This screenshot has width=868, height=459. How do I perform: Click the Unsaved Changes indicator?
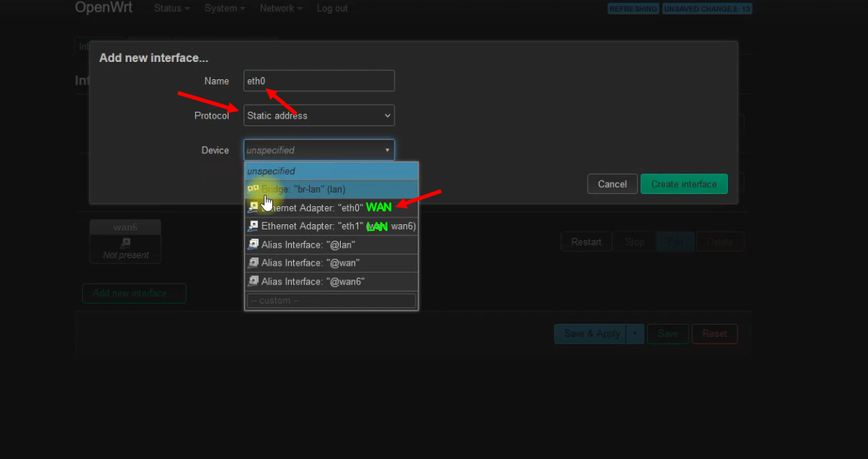[x=707, y=9]
